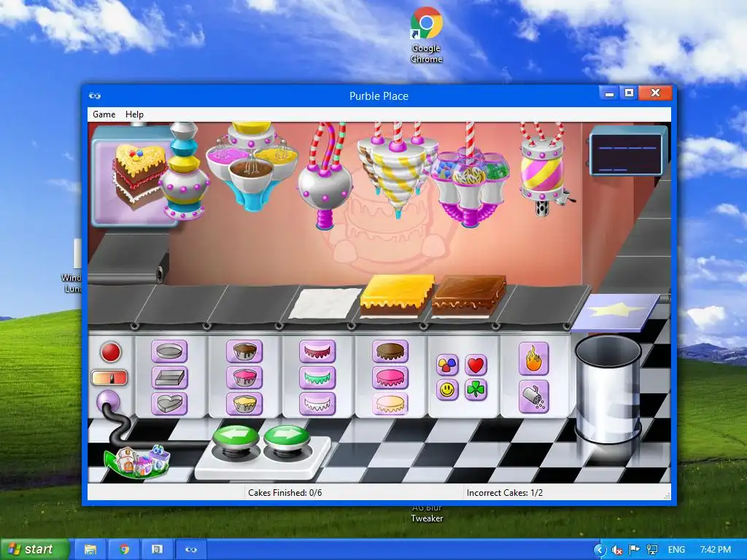Screen dimensions: 747x560
Task: Expand hidden tray icons arrow
Action: point(601,550)
